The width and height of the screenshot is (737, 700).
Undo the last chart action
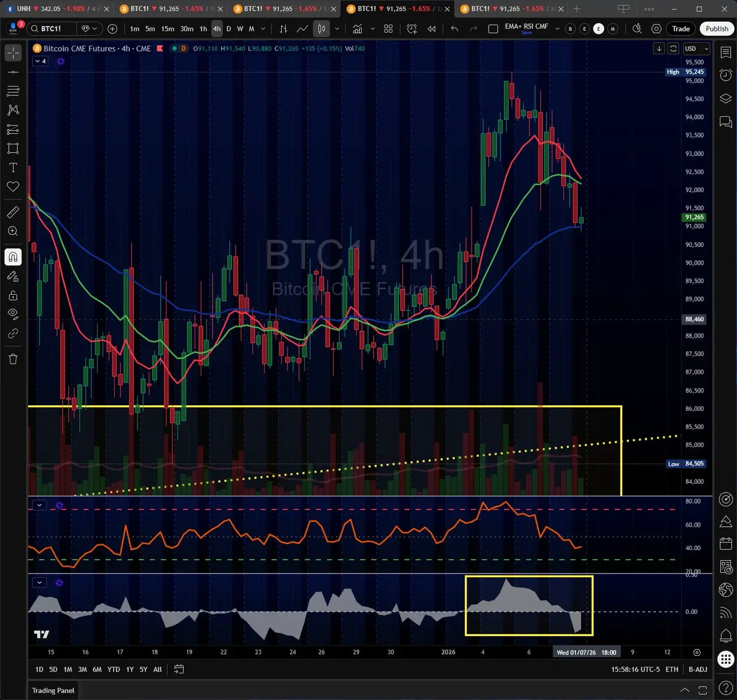[454, 29]
